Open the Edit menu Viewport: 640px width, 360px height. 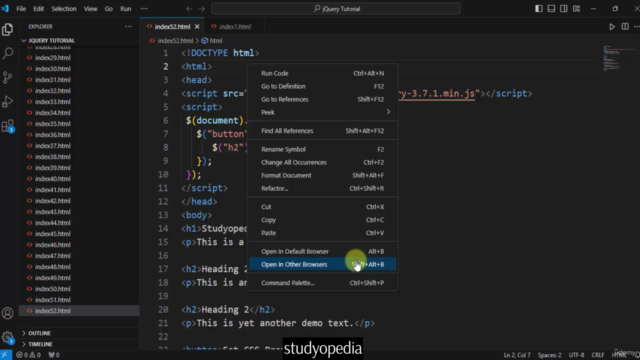[38, 9]
